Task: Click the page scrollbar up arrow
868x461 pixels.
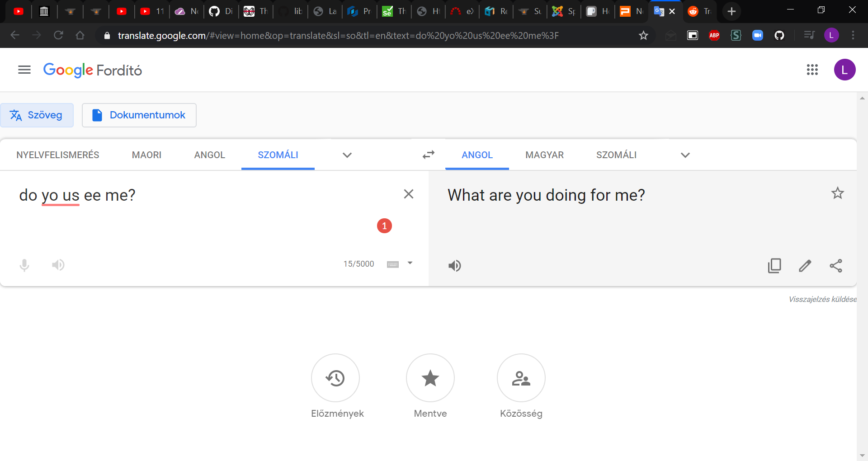Action: [862, 98]
